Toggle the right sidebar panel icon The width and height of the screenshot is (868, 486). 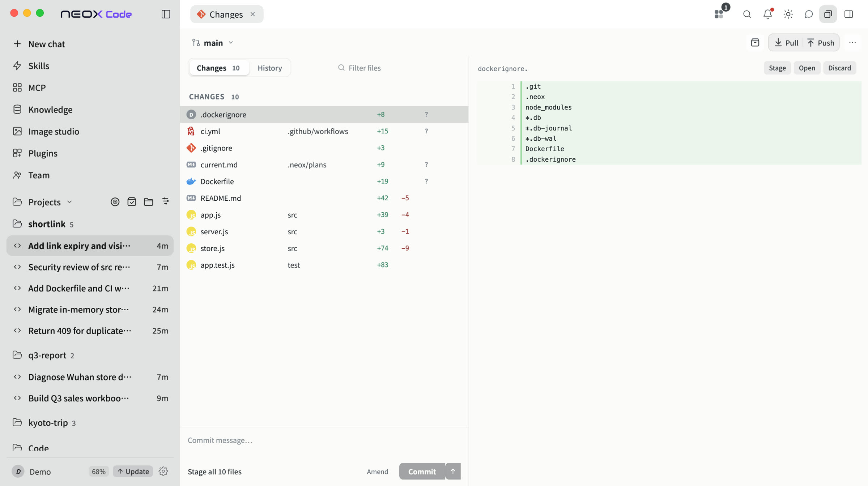[849, 14]
